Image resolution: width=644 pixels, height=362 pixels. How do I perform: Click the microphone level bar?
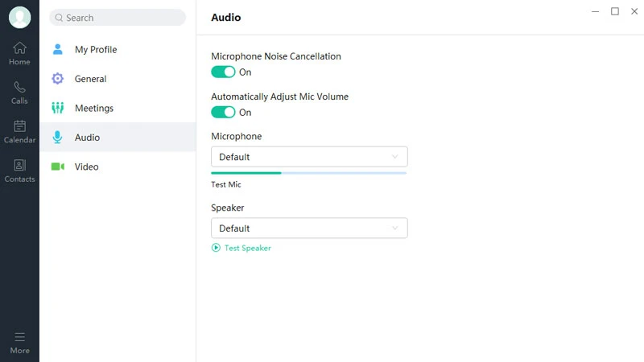[308, 172]
